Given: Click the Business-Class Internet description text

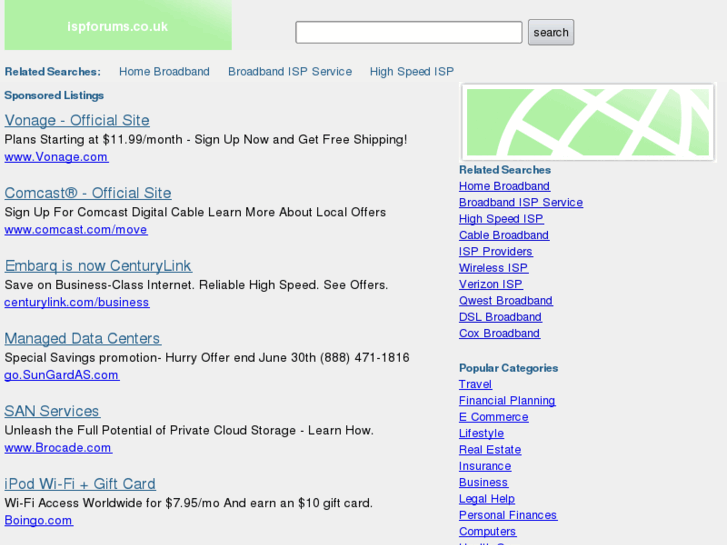Looking at the screenshot, I should 196,285.
